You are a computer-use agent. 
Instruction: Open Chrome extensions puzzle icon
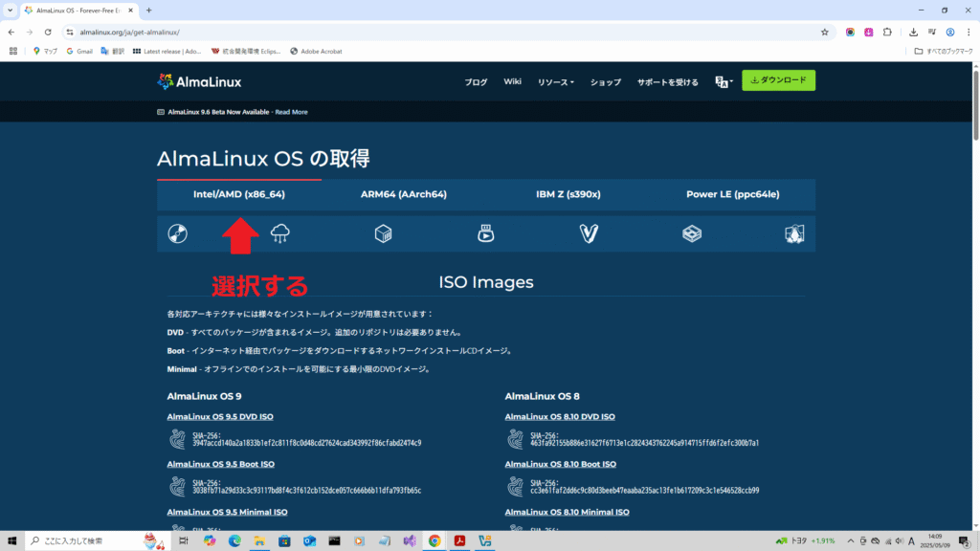point(887,32)
